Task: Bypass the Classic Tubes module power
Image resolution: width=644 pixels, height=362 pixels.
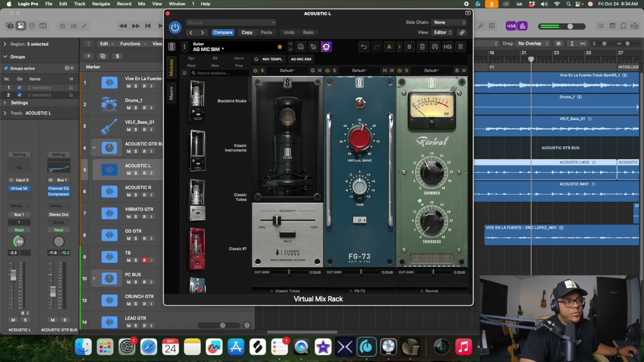Action: pos(256,70)
